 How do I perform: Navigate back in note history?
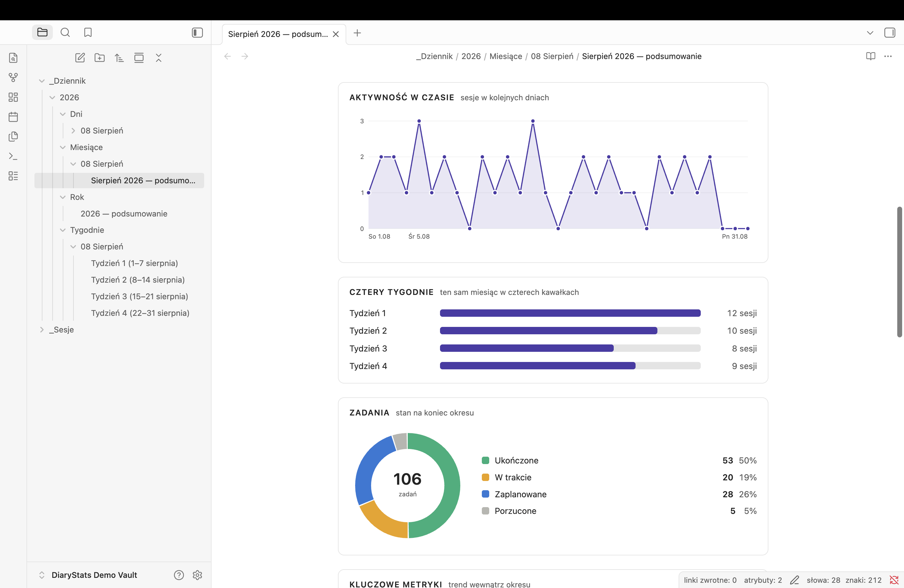(228, 56)
